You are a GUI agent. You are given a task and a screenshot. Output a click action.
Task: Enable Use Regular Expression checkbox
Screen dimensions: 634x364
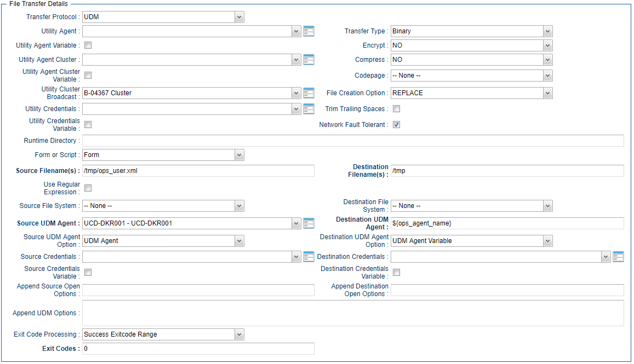coord(88,188)
